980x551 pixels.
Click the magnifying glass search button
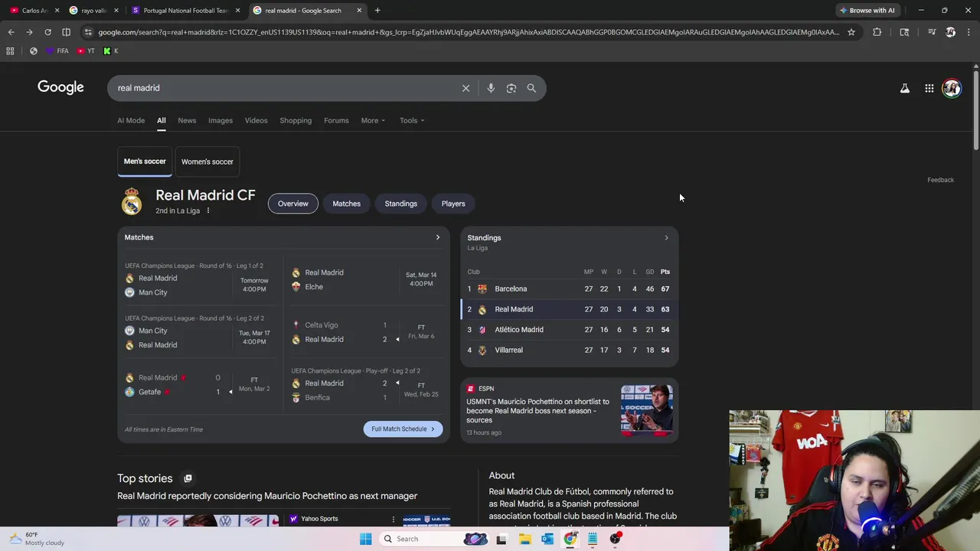[531, 88]
